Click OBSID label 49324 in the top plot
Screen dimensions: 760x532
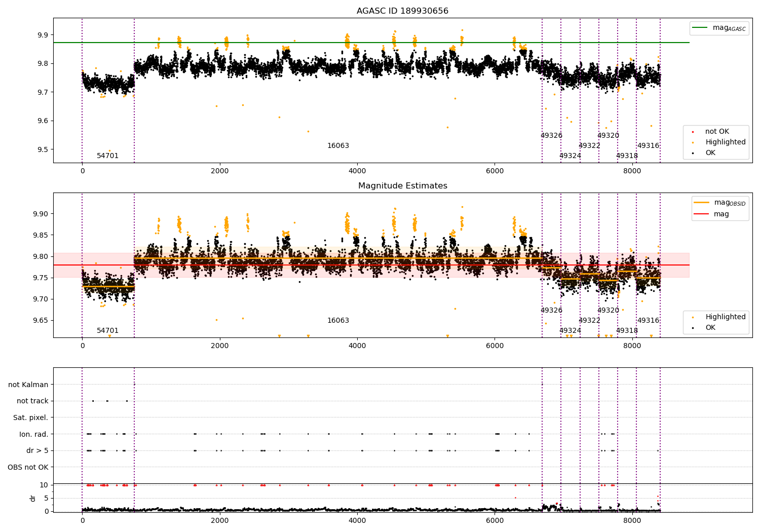(x=570, y=156)
